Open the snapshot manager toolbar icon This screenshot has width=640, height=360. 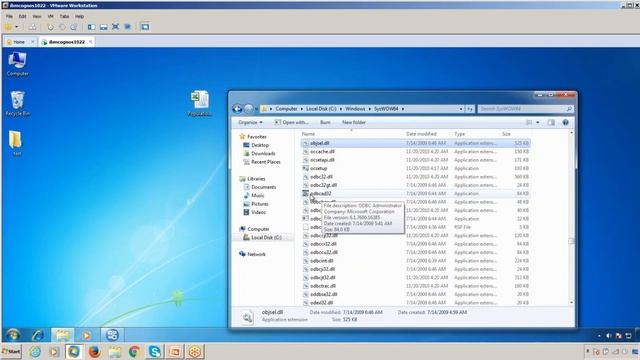[x=74, y=27]
